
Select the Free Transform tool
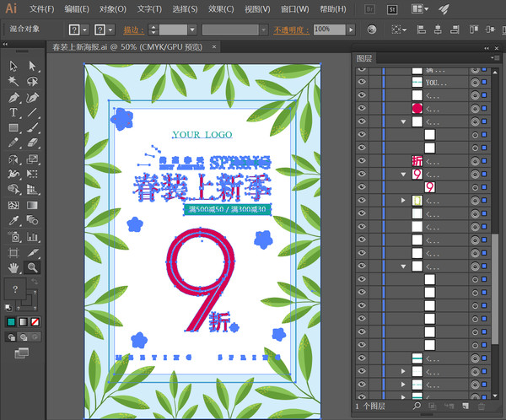(32, 174)
